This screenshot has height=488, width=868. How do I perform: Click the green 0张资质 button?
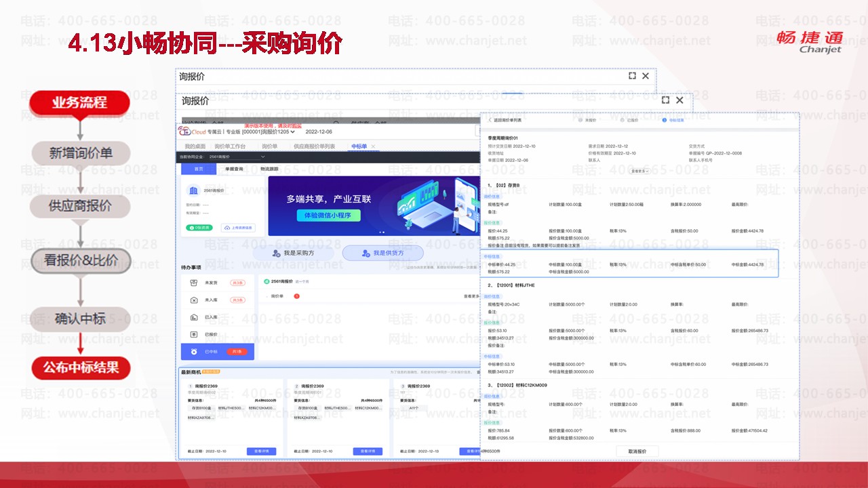coord(199,228)
